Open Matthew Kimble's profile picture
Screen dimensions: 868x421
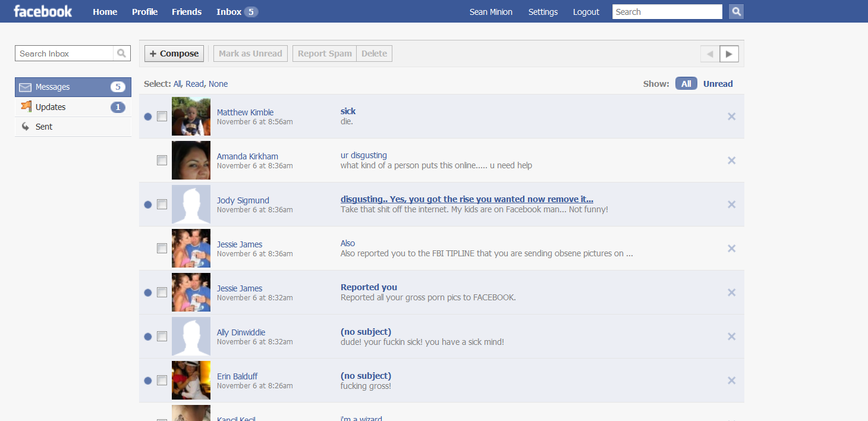click(x=191, y=117)
